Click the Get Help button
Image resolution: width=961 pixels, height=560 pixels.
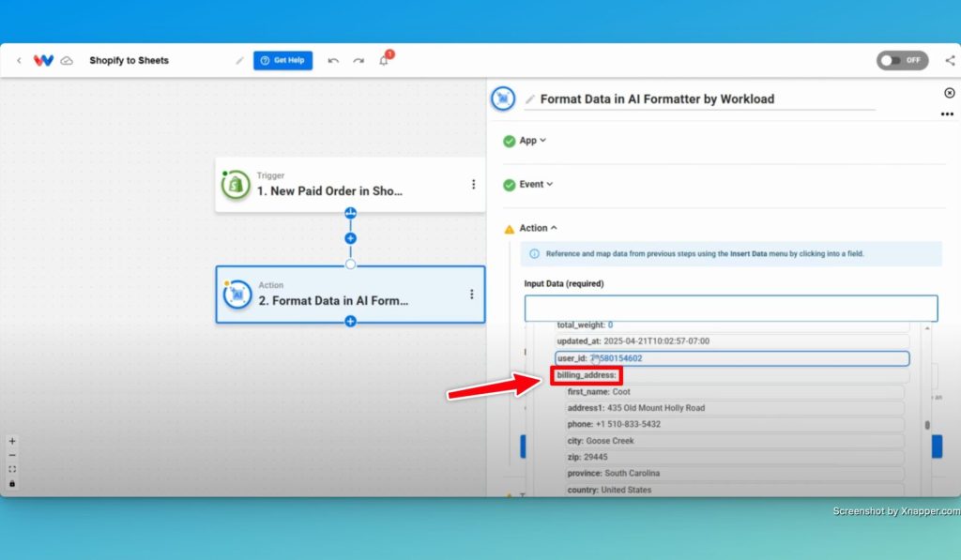click(282, 60)
